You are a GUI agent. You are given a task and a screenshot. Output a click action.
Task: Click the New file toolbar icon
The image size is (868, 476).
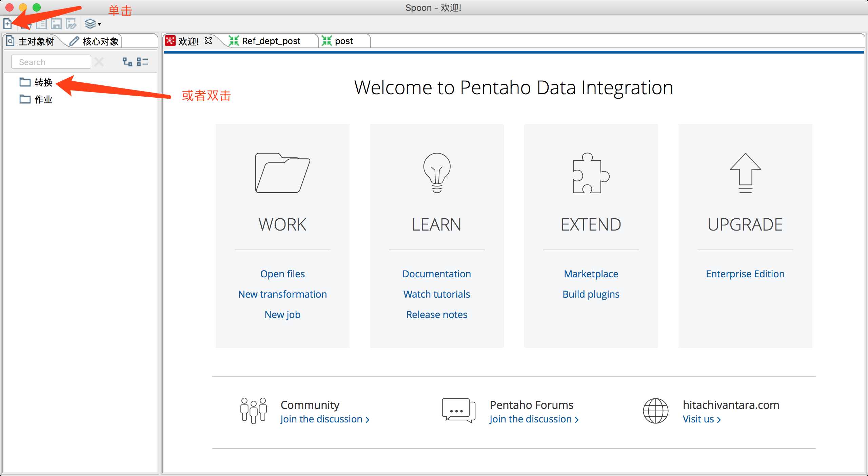[x=7, y=24]
